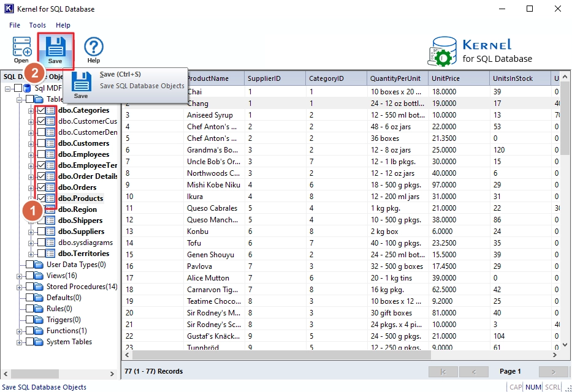Viewport: 572px width, 392px height.
Task: Click the grid's vertical scrollbar thumb
Action: coord(565,118)
